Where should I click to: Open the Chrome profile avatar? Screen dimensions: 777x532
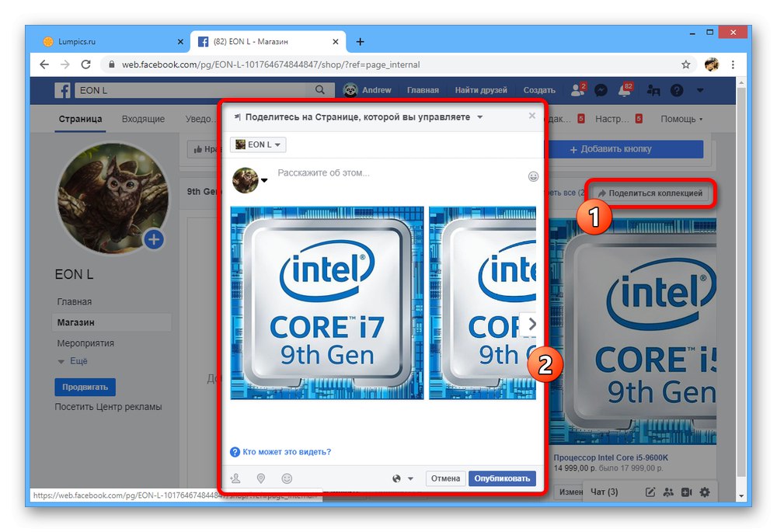712,64
